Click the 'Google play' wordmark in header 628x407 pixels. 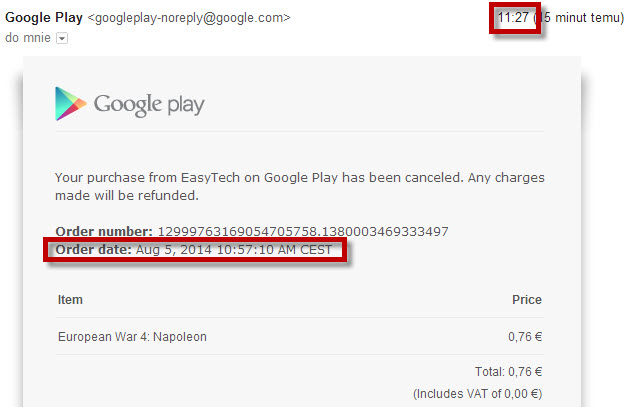pos(149,105)
